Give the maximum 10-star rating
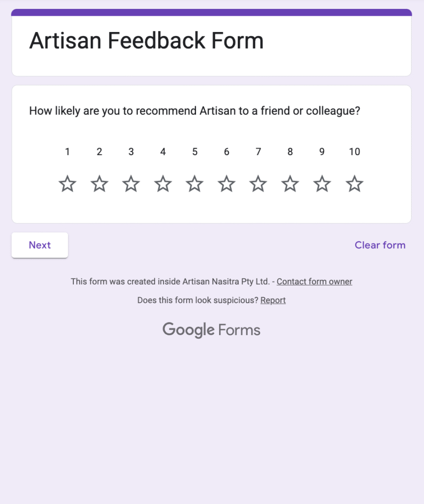Viewport: 424px width, 504px height. click(355, 184)
